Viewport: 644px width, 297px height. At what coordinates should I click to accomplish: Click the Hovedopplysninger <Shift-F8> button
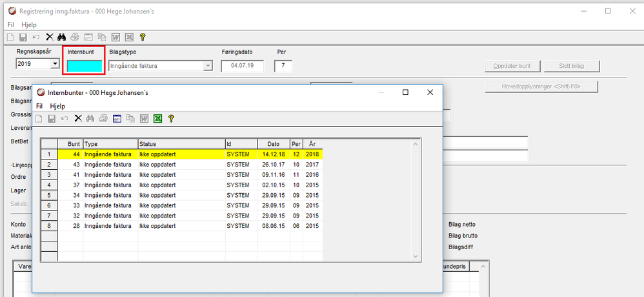tap(542, 87)
